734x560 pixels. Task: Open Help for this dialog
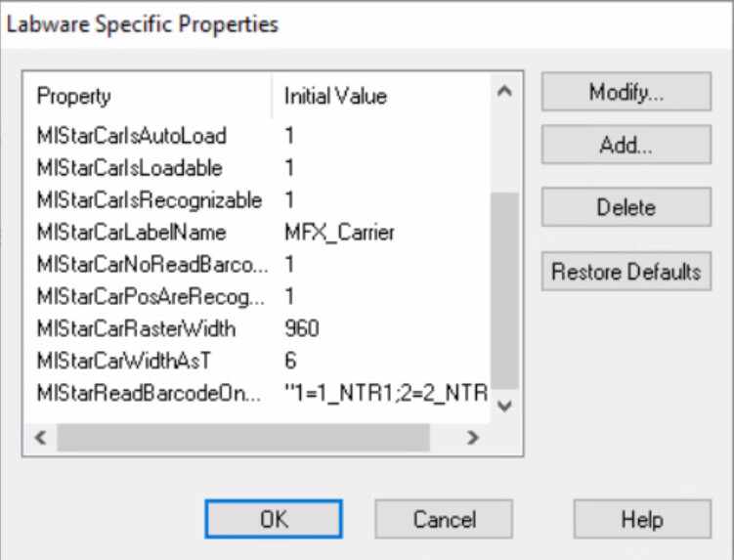point(642,519)
